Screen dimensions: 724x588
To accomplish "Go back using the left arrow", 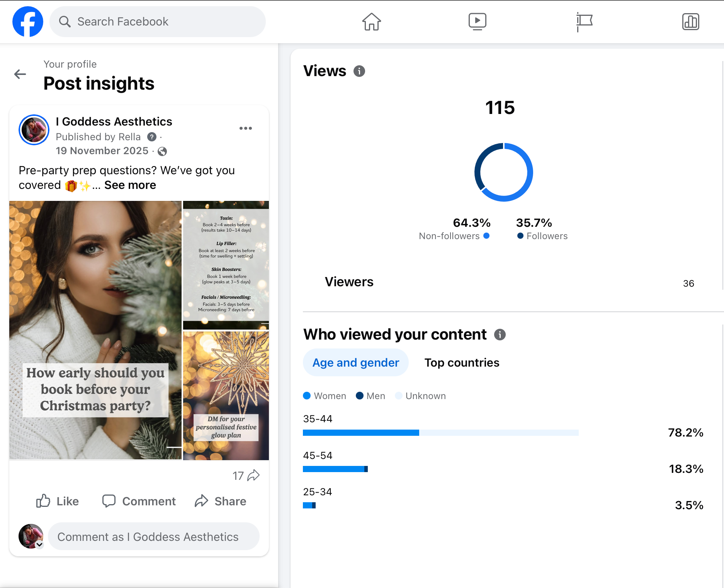I will coord(20,74).
